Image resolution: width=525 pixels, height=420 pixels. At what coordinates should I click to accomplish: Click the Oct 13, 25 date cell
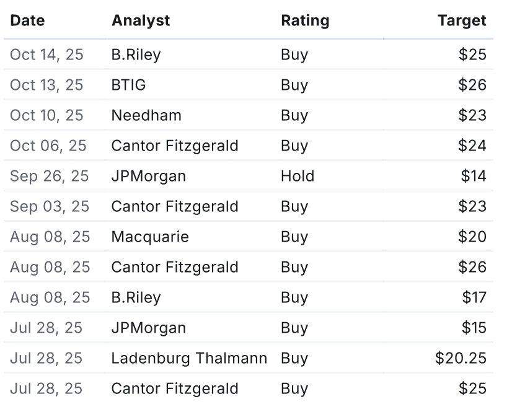tap(46, 85)
